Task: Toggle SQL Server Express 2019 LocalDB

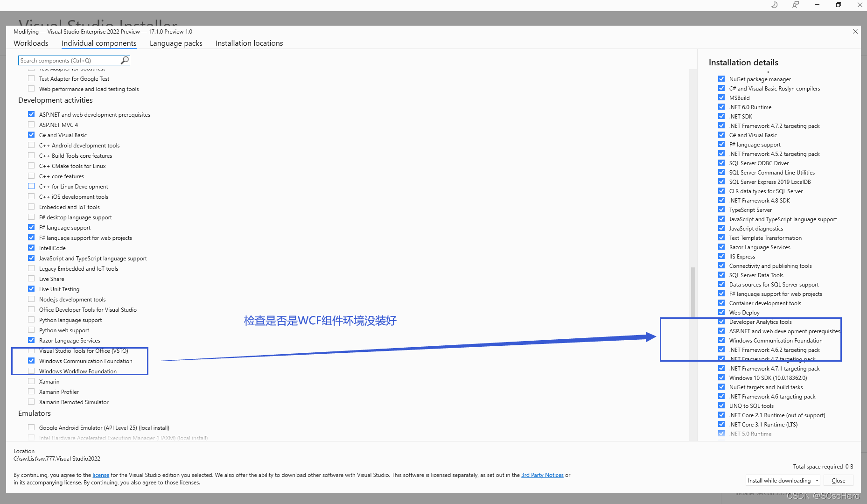Action: click(x=721, y=182)
